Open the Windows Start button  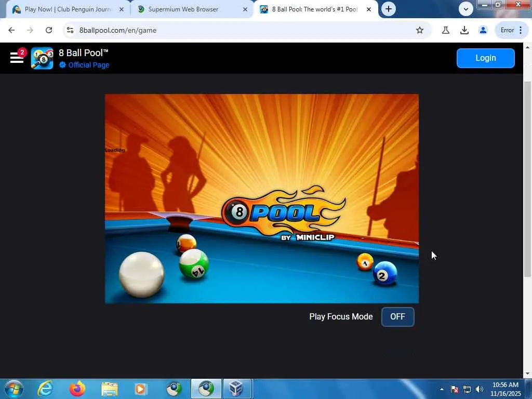coord(14,389)
